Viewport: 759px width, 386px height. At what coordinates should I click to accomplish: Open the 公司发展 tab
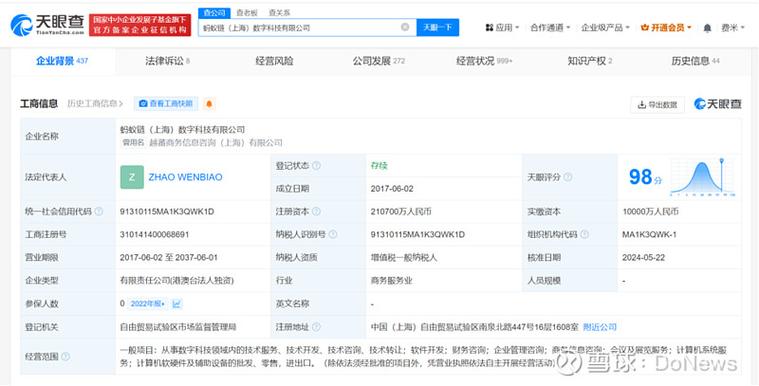click(378, 61)
